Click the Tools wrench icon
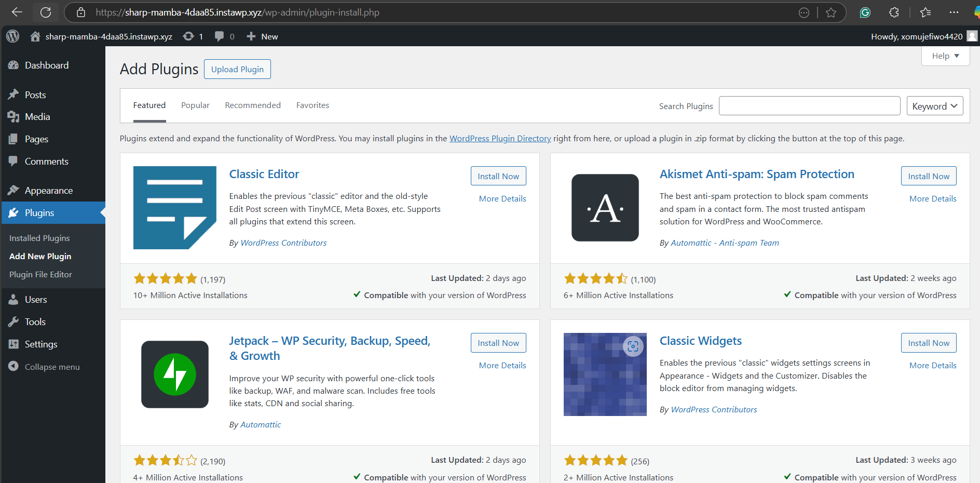 (x=13, y=322)
